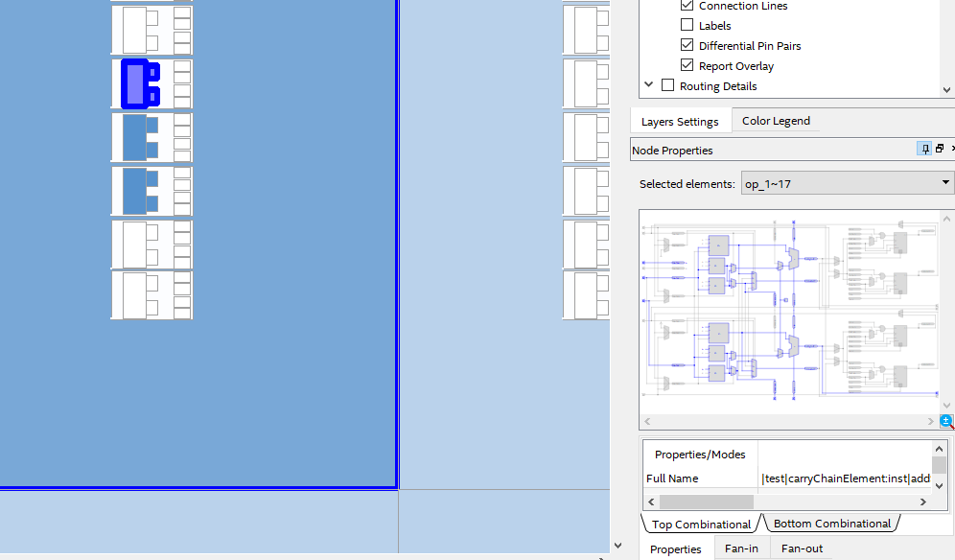Click layers list scroll down arrow
The height and width of the screenshot is (560, 955).
coord(946,89)
